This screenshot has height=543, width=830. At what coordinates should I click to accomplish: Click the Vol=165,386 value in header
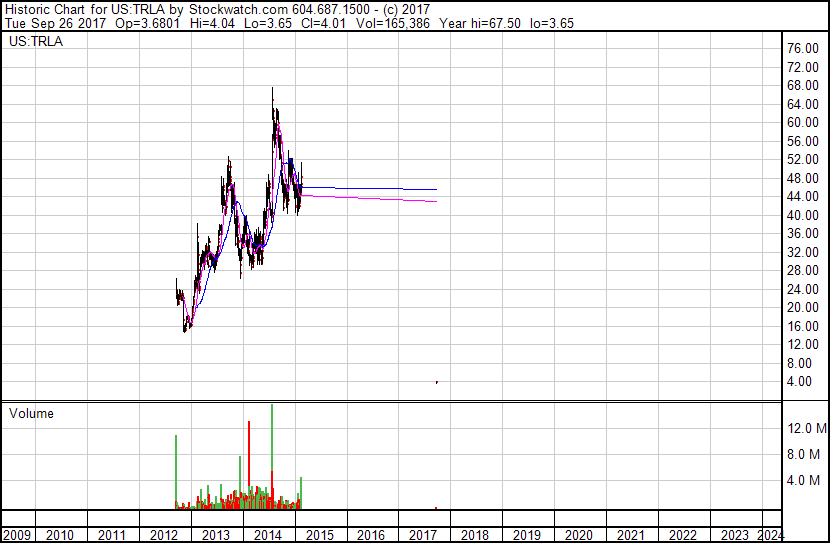[392, 23]
